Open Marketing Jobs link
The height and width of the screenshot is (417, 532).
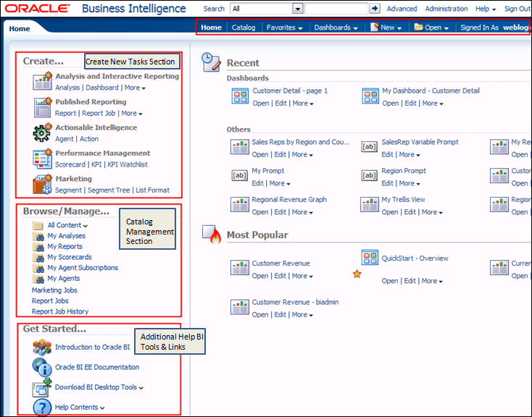pos(54,290)
